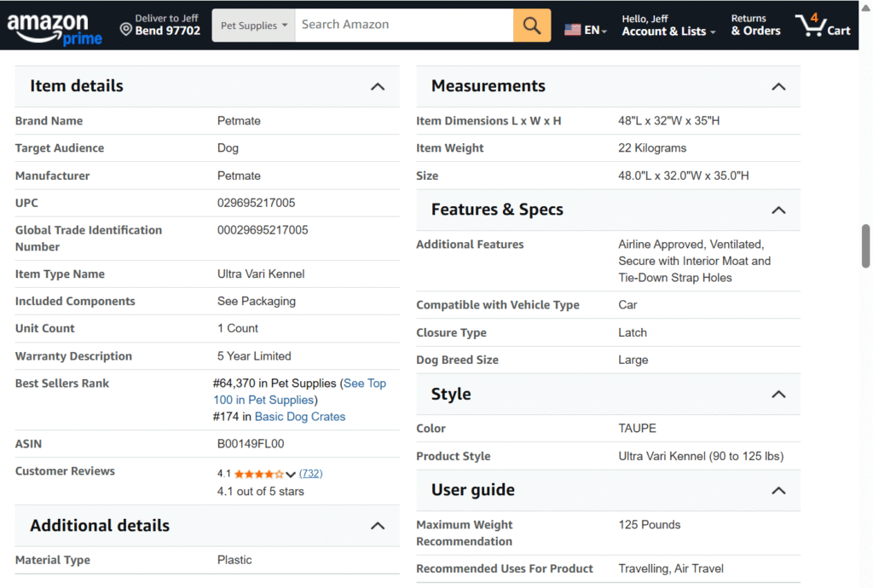Collapse the Item details section
Screen dimensions: 873x588
point(377,86)
